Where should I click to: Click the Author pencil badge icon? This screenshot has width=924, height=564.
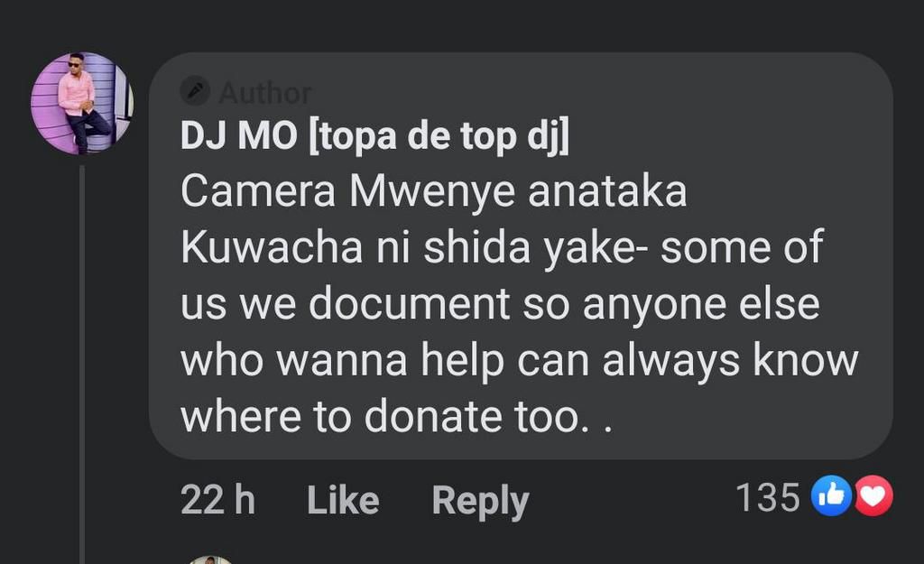pyautogui.click(x=195, y=91)
